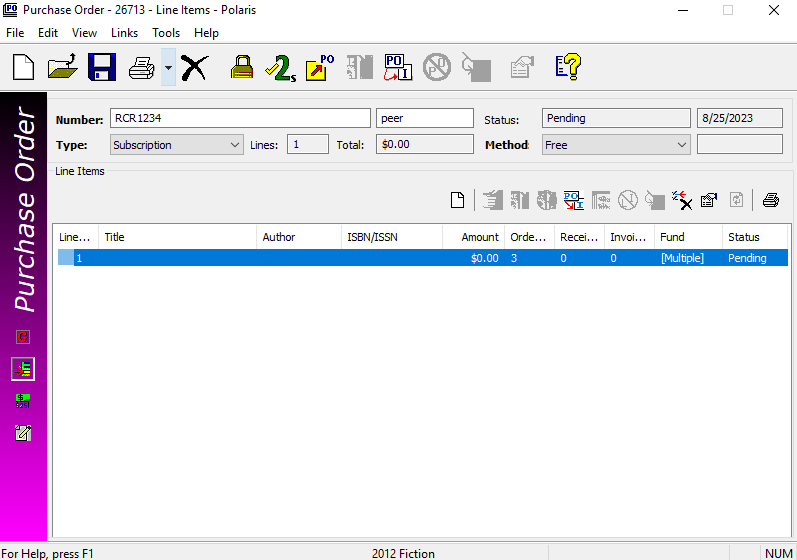This screenshot has height=560, width=797.
Task: Open the notepad pencil sidebar view icon
Action: (x=23, y=433)
